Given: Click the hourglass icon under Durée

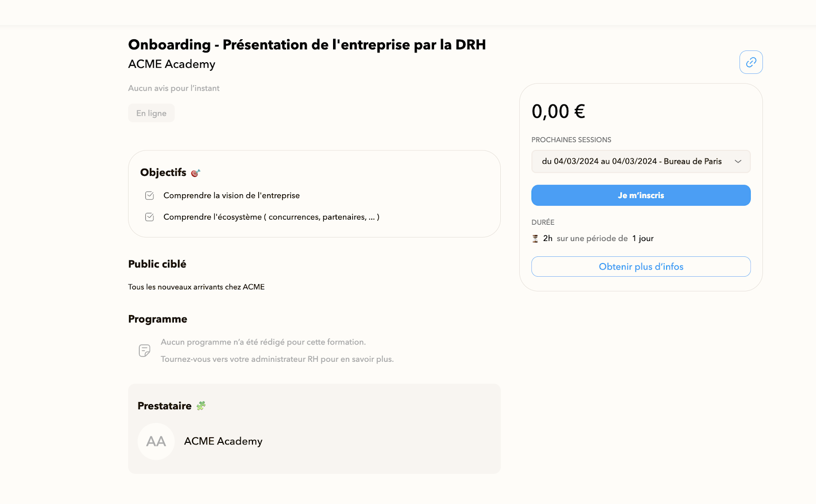Looking at the screenshot, I should click(535, 238).
